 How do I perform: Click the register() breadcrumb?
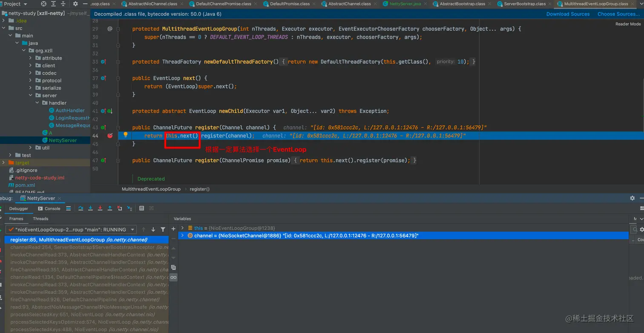click(x=200, y=189)
